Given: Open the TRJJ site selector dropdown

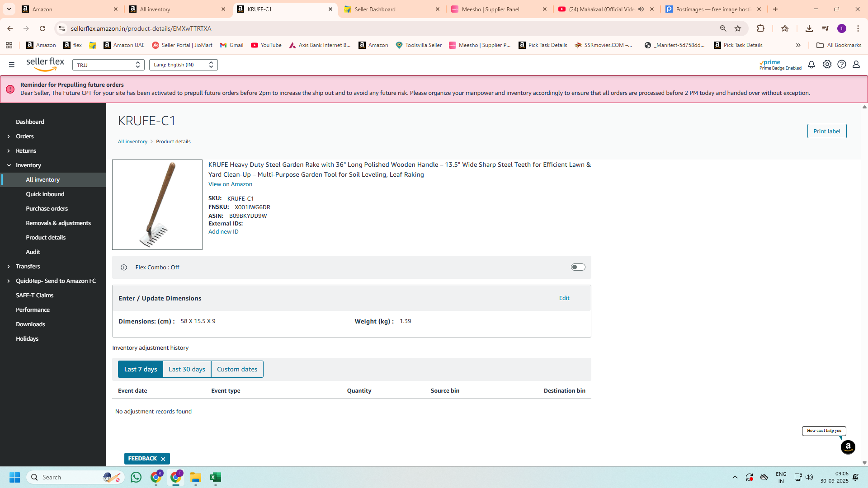Looking at the screenshot, I should click(x=108, y=65).
